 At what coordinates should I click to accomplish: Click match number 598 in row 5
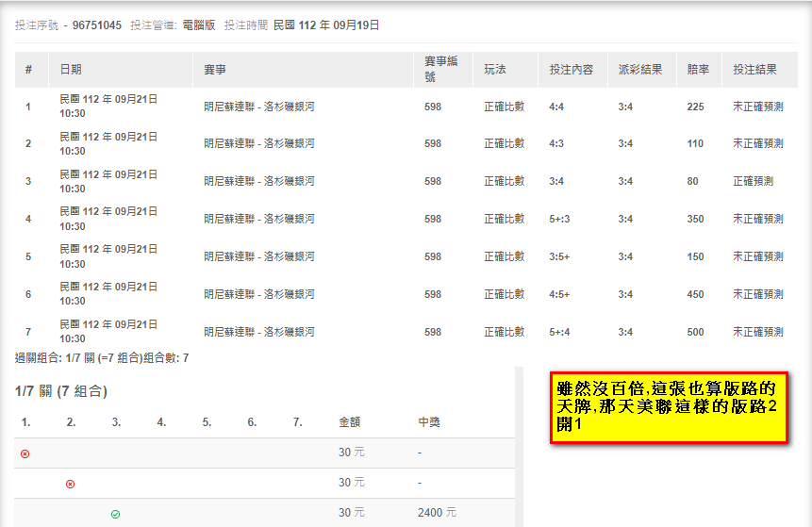point(433,256)
